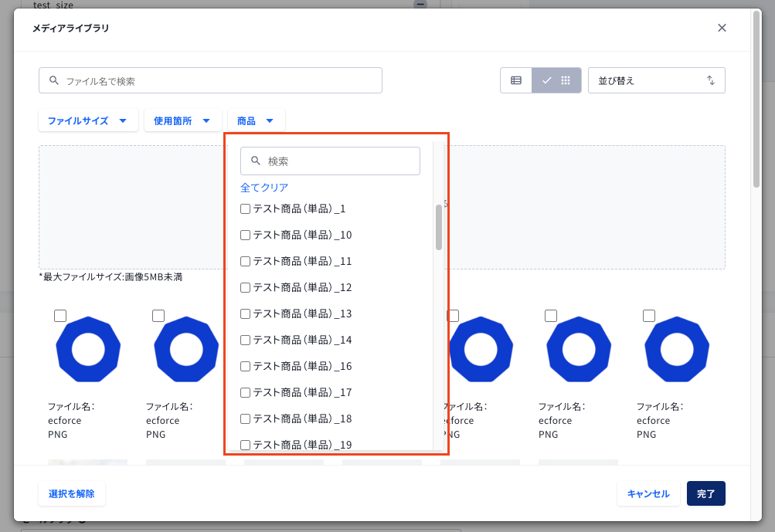Viewport: 775px width, 532px height.
Task: Click the rightmost ecforce PNG thumbnail
Action: pos(677,349)
